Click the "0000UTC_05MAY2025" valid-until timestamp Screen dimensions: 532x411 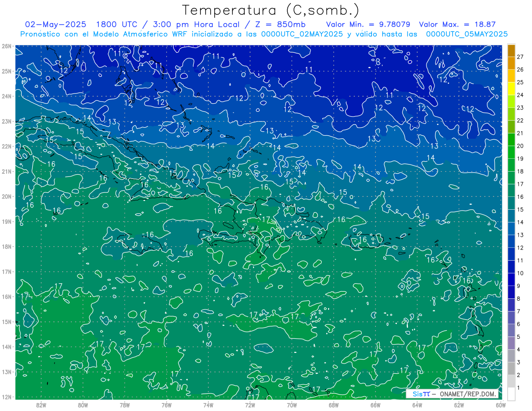467,34
